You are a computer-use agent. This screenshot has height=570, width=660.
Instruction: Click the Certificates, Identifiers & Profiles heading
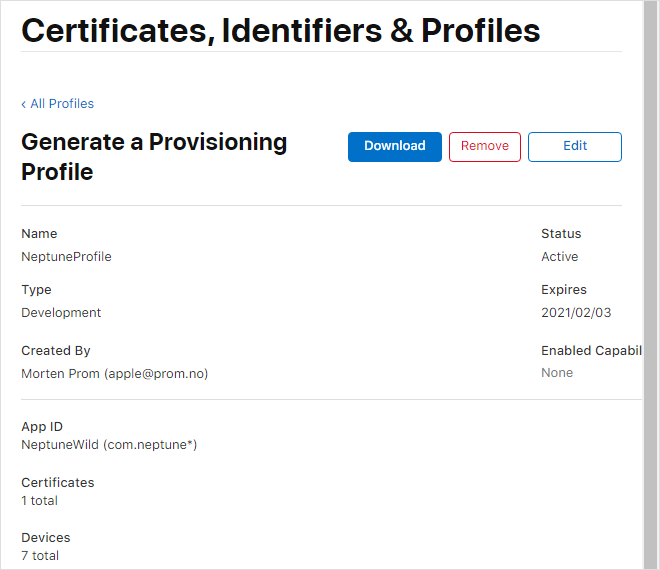281,31
